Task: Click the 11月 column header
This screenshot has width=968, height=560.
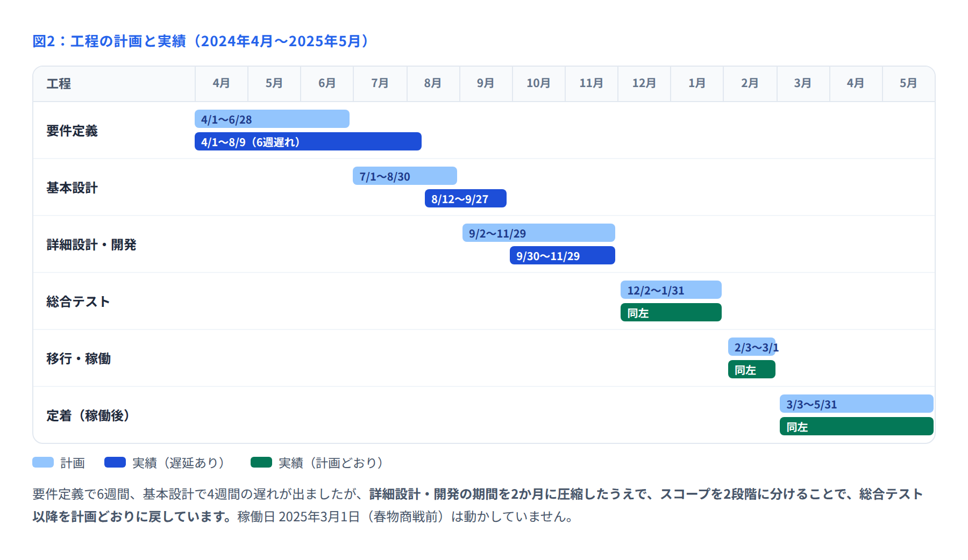Action: pos(591,83)
